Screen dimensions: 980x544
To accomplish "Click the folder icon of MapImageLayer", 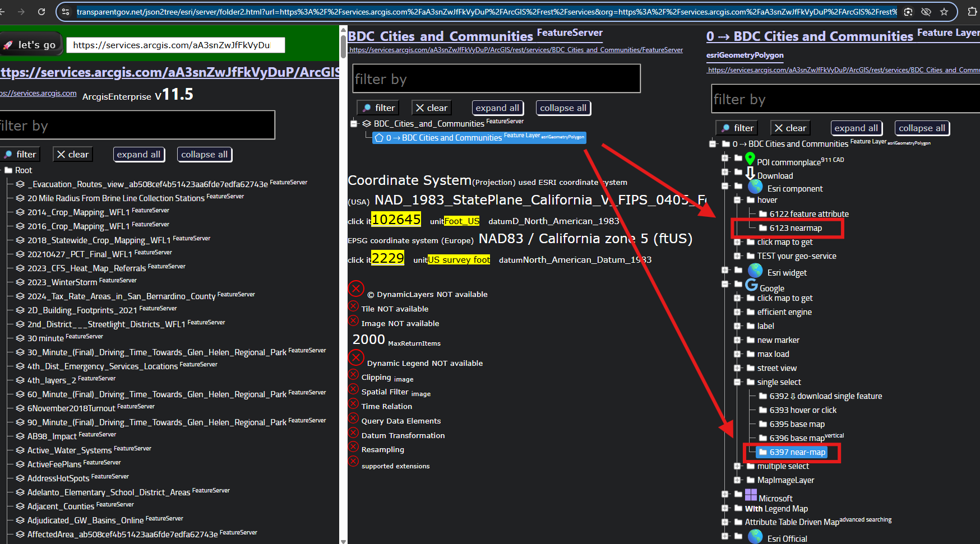I will click(x=751, y=480).
